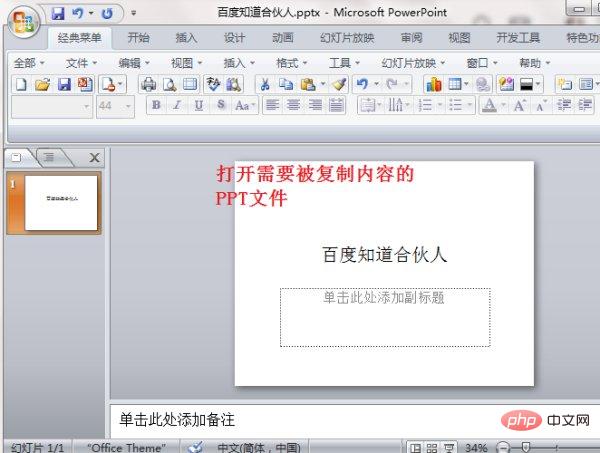Click Repeat in the Quick Access Toolbar
This screenshot has width=600, height=453.
coord(107,14)
